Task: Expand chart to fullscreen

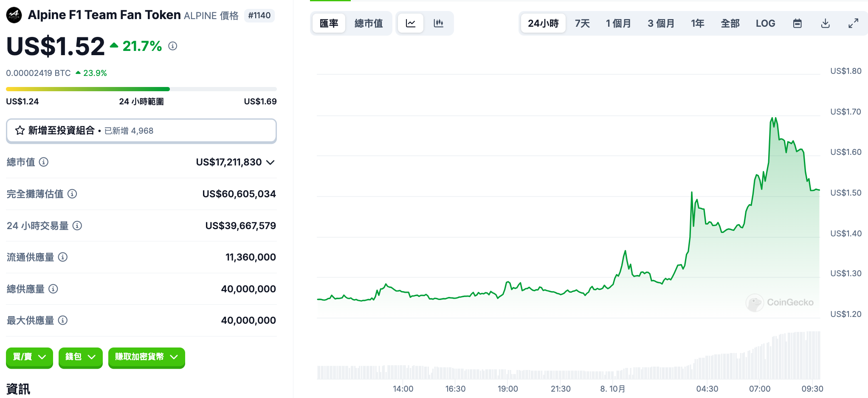Action: click(x=853, y=23)
